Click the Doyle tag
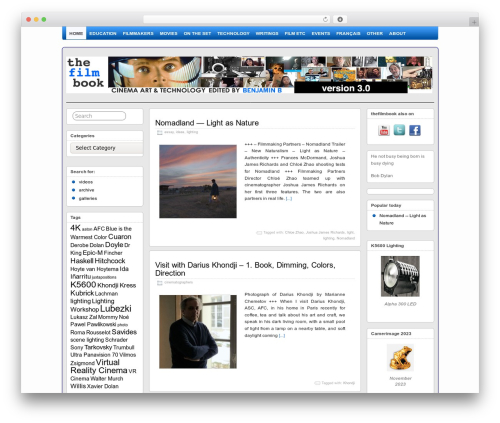Viewport: 500px width, 423px height. [114, 245]
